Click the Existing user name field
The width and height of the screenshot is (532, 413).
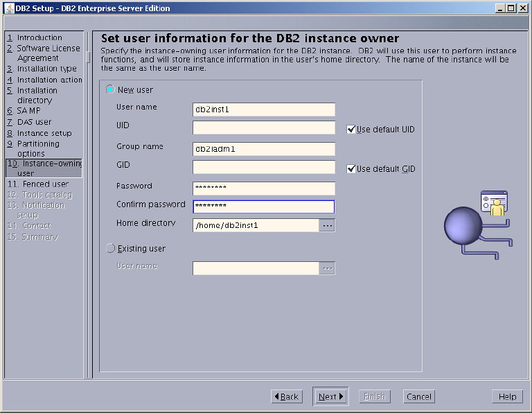tap(256, 268)
